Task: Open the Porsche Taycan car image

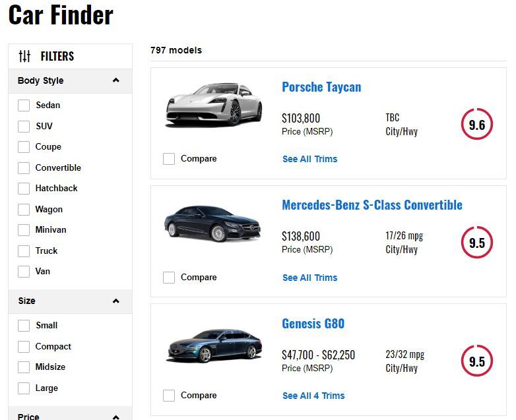Action: [214, 105]
